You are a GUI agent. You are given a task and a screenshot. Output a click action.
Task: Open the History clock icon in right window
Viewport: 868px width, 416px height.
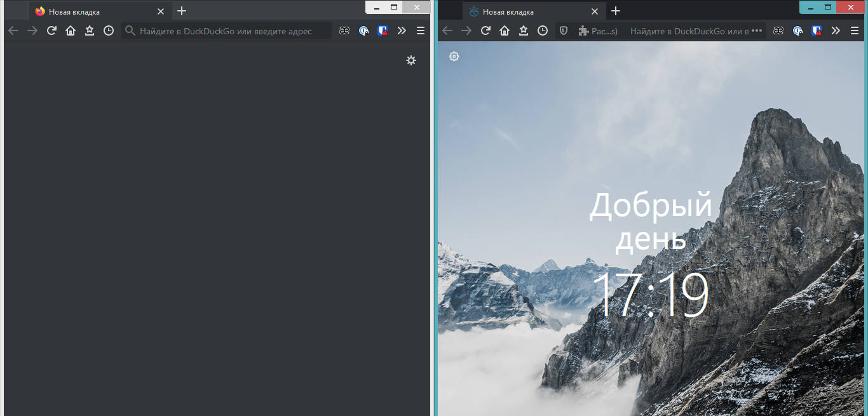[543, 30]
